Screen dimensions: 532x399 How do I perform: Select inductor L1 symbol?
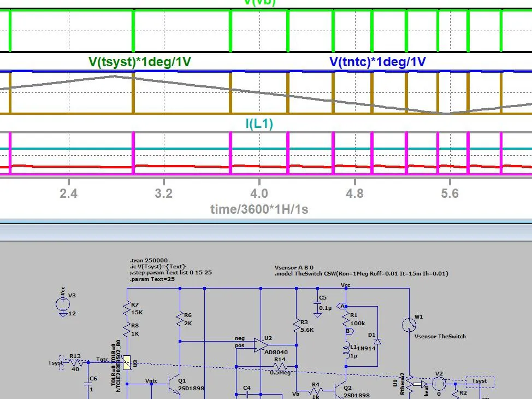(346, 351)
